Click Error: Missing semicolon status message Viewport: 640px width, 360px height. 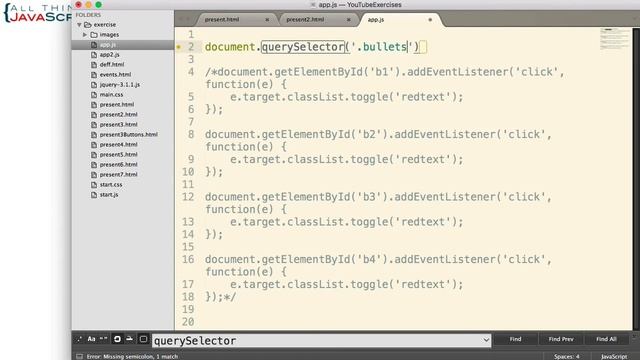[132, 356]
